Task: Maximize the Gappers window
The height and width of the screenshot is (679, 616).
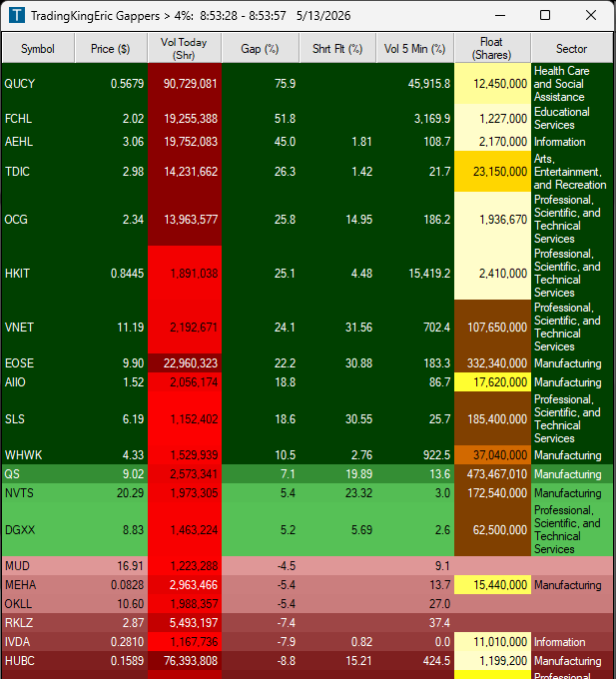Action: 545,16
